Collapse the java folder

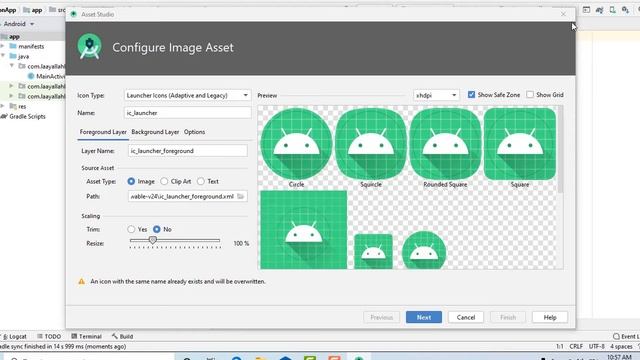click(x=3, y=56)
